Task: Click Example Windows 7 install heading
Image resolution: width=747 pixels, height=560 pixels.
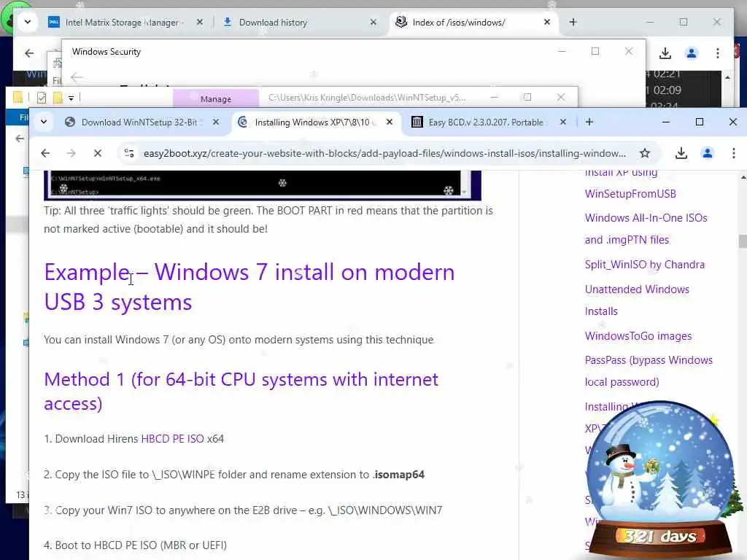Action: coord(249,287)
